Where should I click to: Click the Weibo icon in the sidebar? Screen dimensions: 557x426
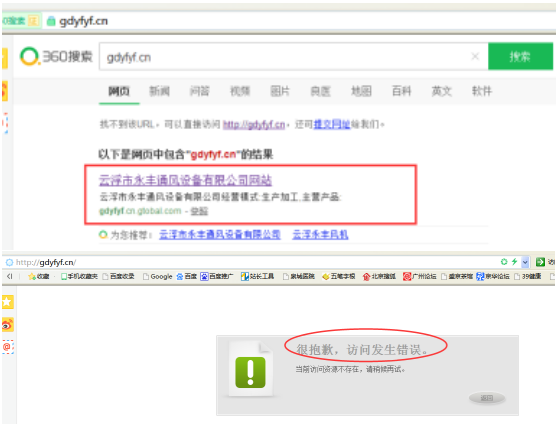[8, 324]
